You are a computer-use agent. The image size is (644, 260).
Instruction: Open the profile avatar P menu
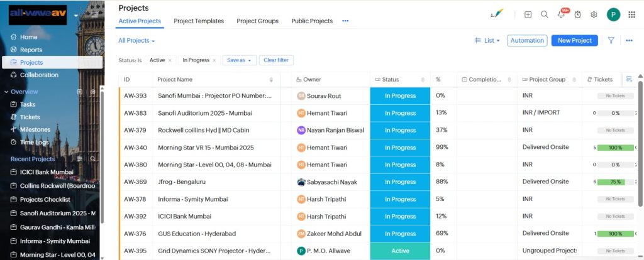(613, 15)
